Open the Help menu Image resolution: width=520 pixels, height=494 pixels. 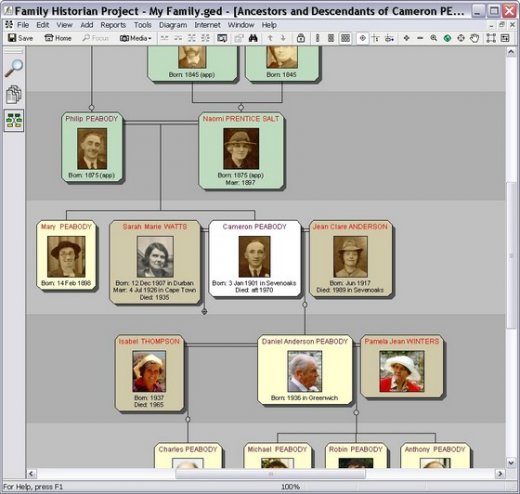point(269,25)
